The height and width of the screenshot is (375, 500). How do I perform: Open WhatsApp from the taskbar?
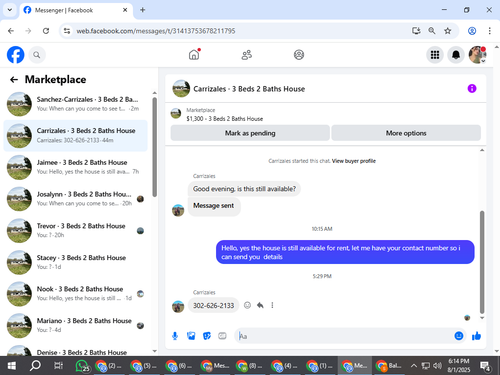pos(82,366)
